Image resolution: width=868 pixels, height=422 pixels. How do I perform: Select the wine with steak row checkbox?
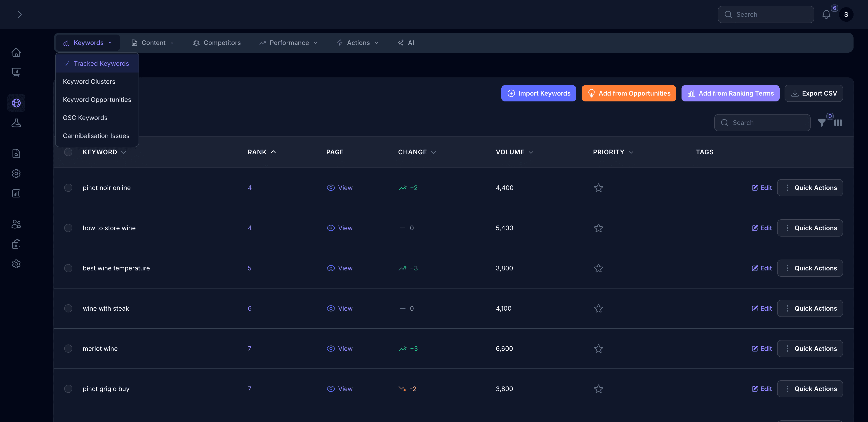click(68, 308)
